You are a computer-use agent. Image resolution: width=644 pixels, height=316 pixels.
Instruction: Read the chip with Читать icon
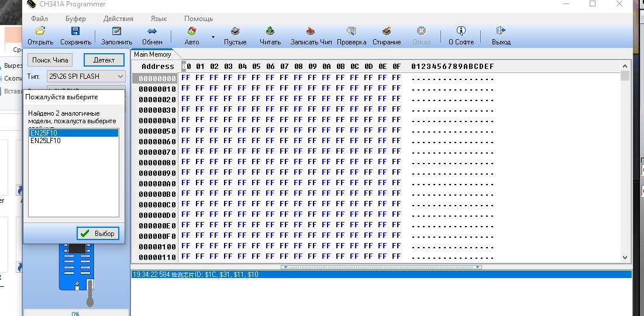pos(270,32)
